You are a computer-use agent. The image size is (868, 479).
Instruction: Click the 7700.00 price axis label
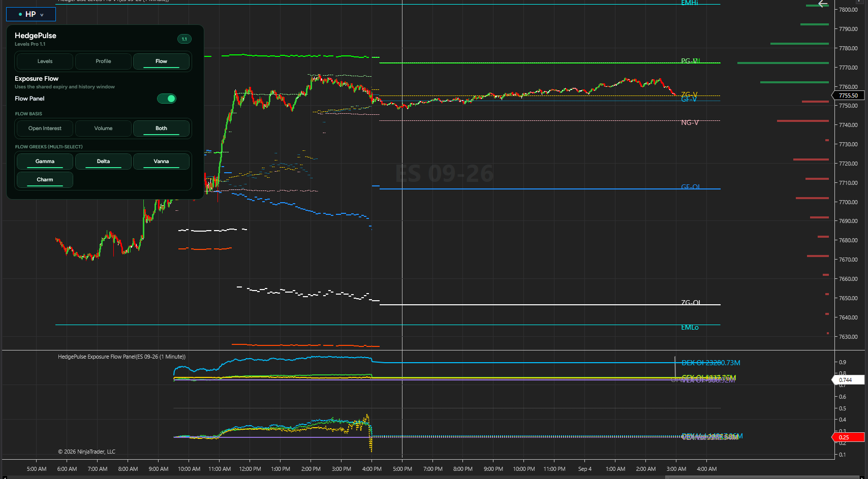[x=848, y=202]
